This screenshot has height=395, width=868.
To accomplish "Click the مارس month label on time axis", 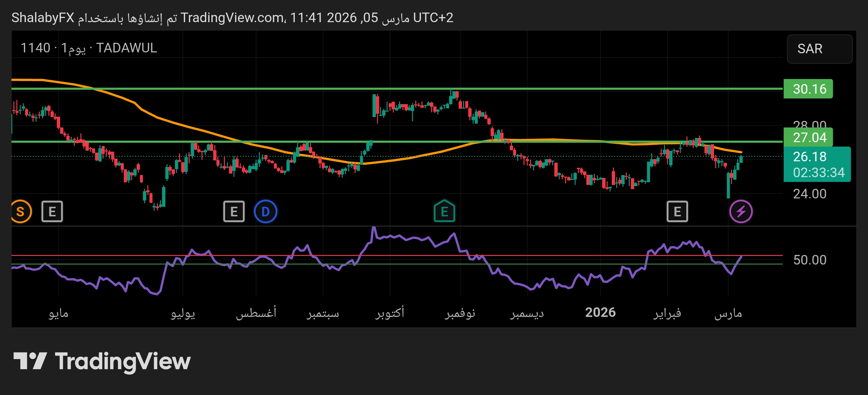I will [x=728, y=313].
